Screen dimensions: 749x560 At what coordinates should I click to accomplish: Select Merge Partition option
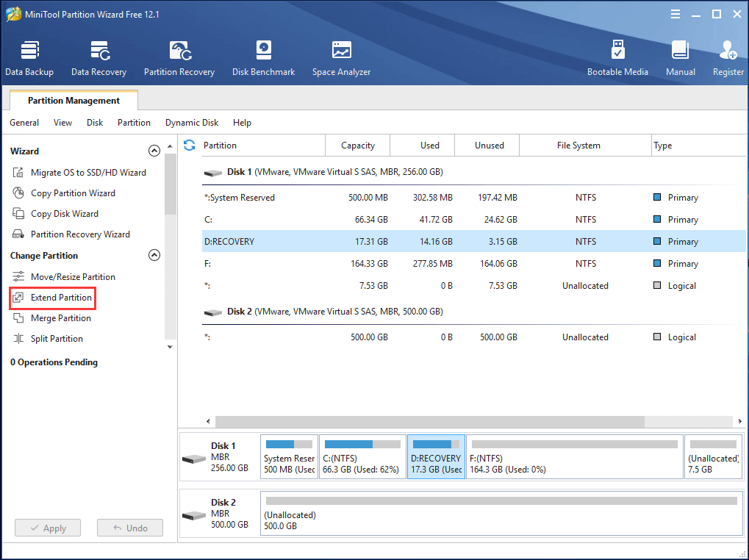coord(61,318)
